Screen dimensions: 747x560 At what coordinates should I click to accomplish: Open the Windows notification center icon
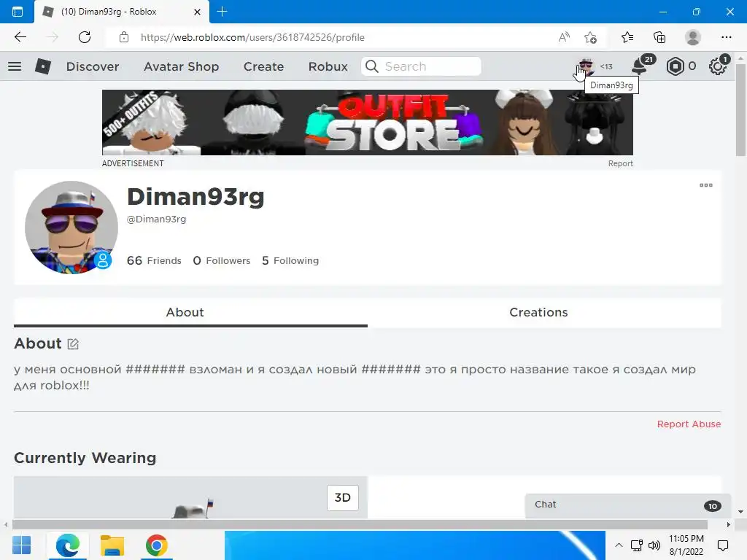click(x=723, y=545)
